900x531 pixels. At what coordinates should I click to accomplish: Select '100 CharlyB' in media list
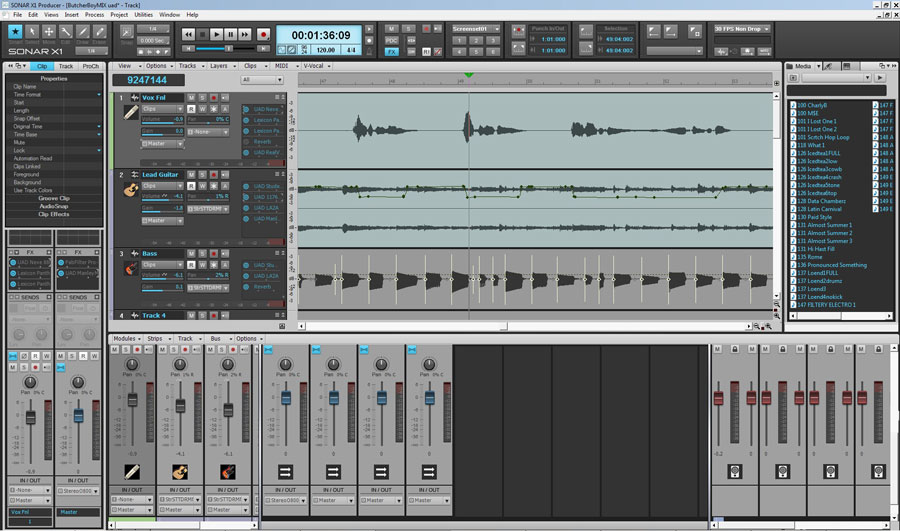point(812,105)
